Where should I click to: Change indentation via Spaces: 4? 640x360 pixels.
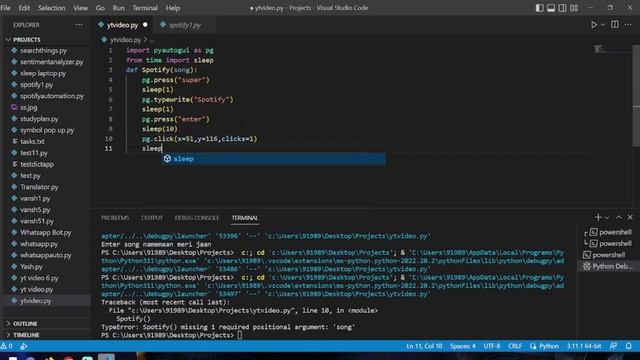pyautogui.click(x=462, y=346)
